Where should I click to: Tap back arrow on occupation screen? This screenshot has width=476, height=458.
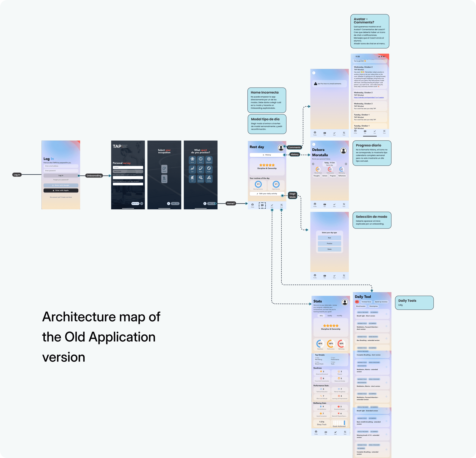click(x=169, y=203)
